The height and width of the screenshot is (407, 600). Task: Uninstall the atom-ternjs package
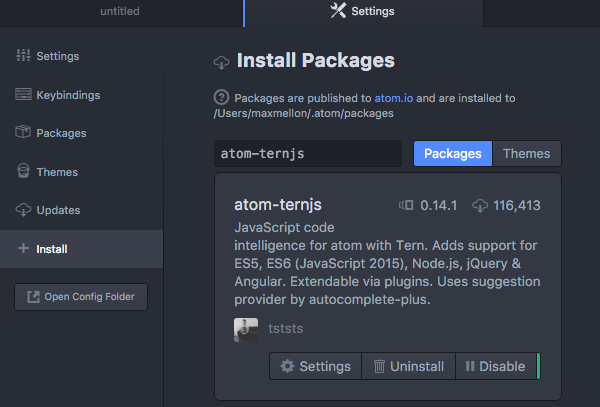[408, 366]
